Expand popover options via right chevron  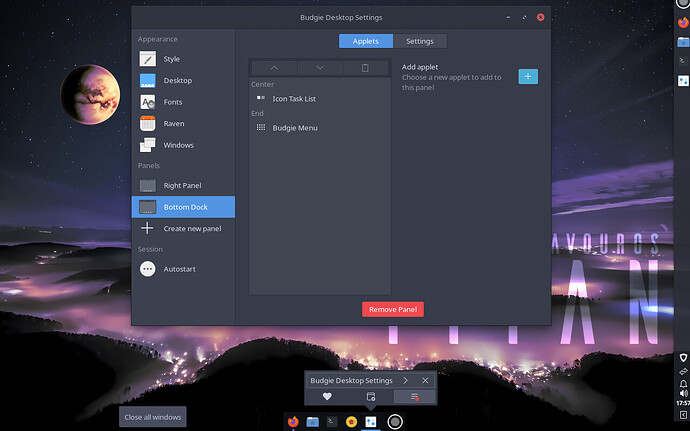point(405,380)
